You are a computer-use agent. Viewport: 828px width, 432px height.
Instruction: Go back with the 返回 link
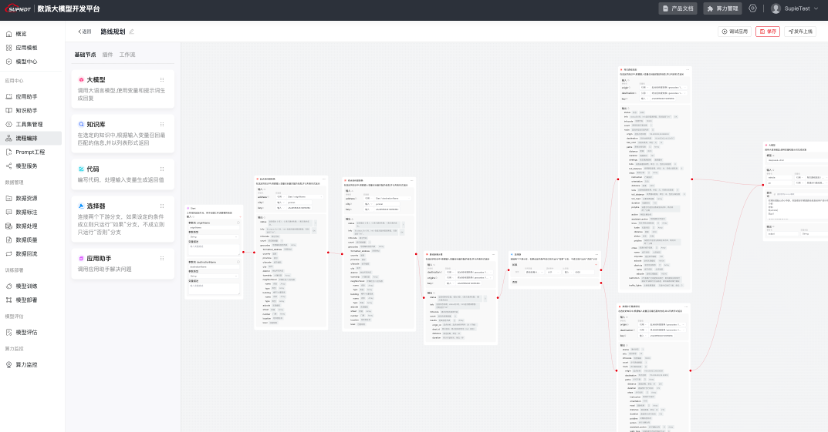[x=84, y=32]
